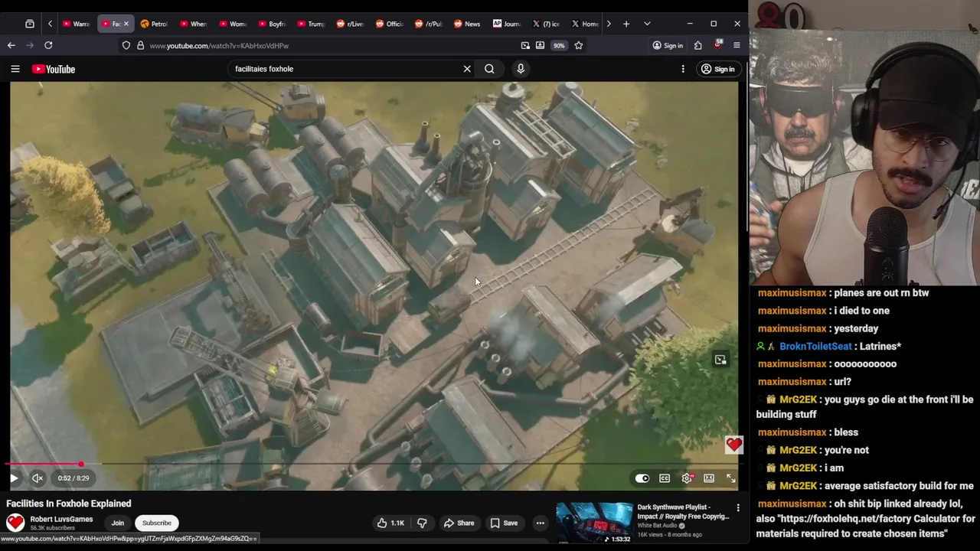Focus the YouTube URL address bar
The width and height of the screenshot is (980, 551).
pyautogui.click(x=329, y=46)
